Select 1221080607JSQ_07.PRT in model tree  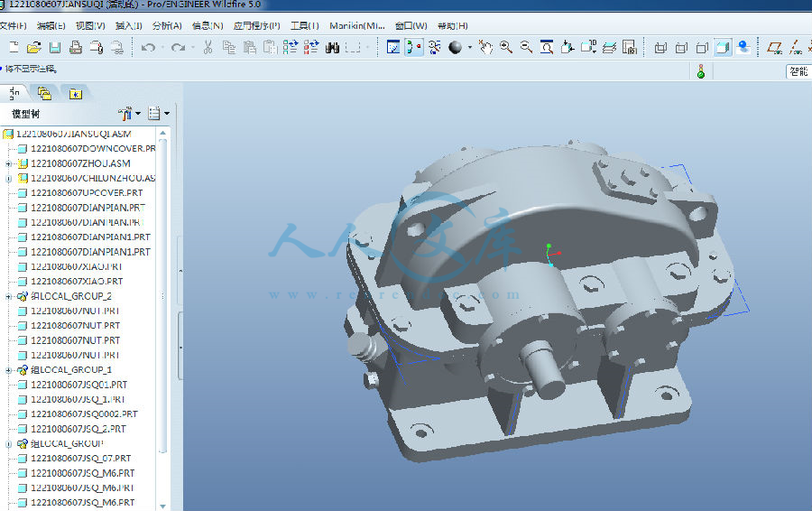click(80, 458)
